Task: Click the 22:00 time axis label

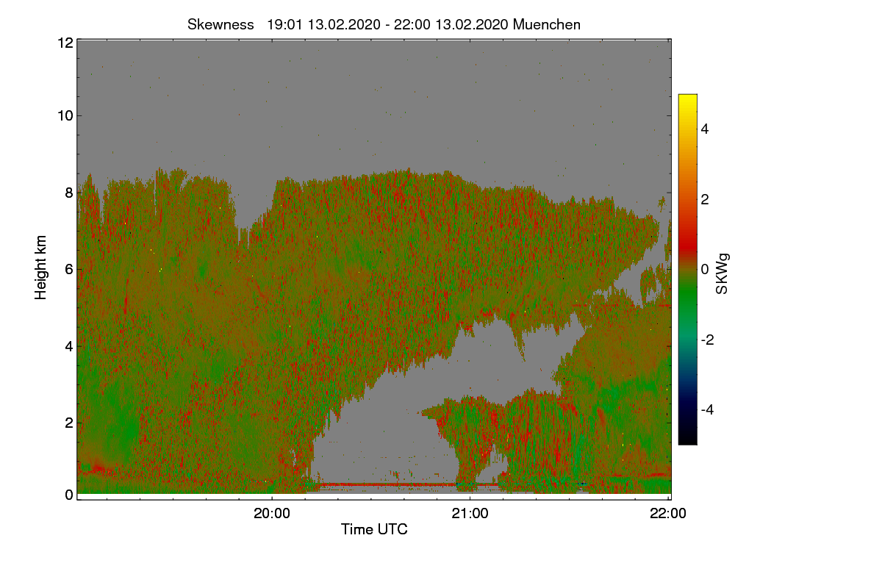Action: click(668, 514)
